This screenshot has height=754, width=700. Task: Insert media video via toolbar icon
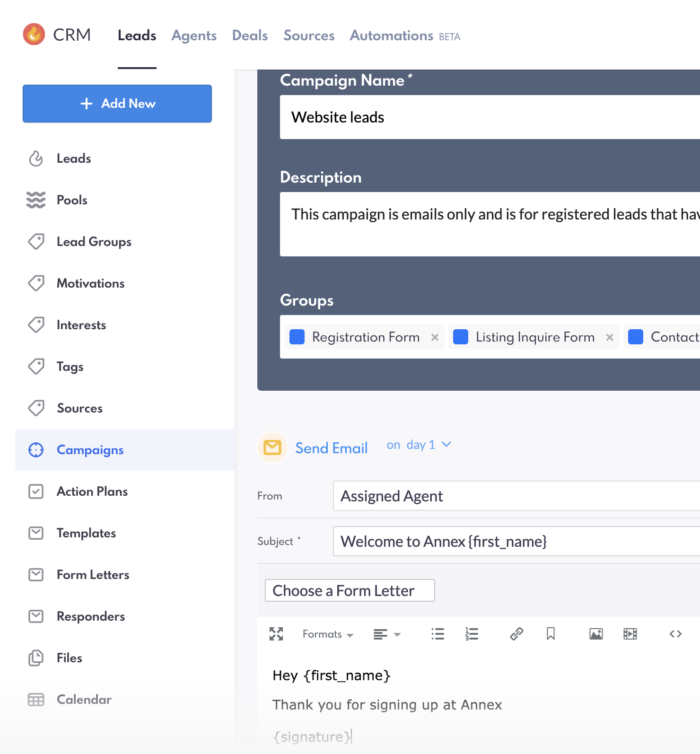(x=630, y=634)
